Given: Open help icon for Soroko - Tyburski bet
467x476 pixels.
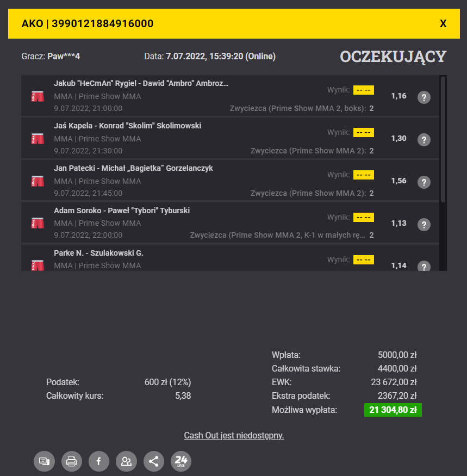Looking at the screenshot, I should [x=424, y=225].
